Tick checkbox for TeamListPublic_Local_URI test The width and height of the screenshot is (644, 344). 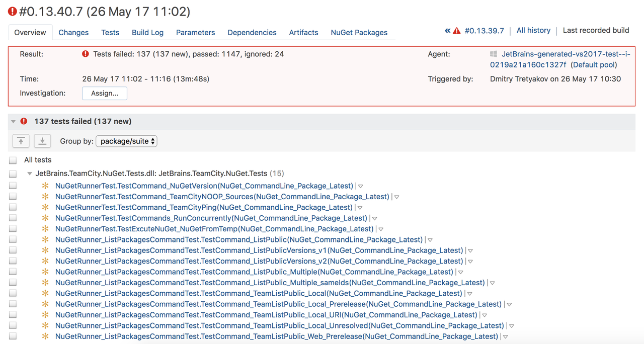pyautogui.click(x=13, y=315)
